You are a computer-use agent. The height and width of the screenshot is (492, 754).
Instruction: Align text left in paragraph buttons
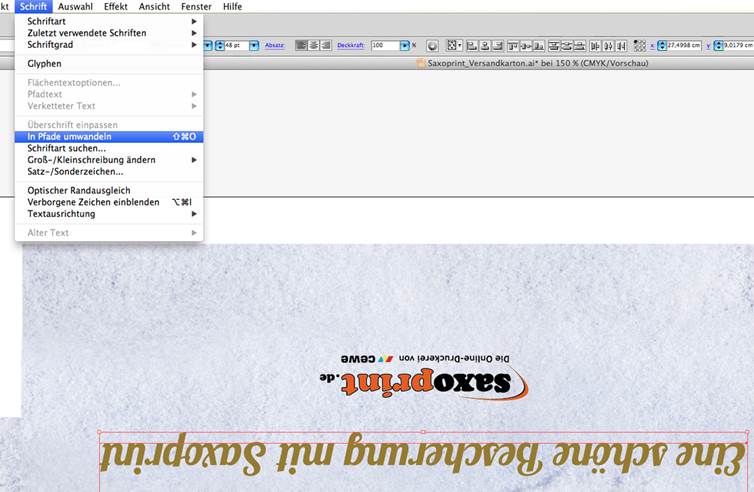(x=301, y=45)
